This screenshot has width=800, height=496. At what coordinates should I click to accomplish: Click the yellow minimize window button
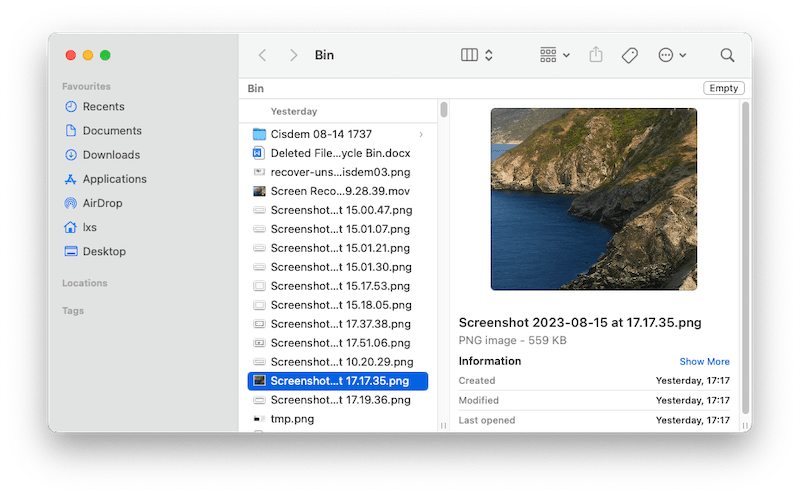coord(88,55)
